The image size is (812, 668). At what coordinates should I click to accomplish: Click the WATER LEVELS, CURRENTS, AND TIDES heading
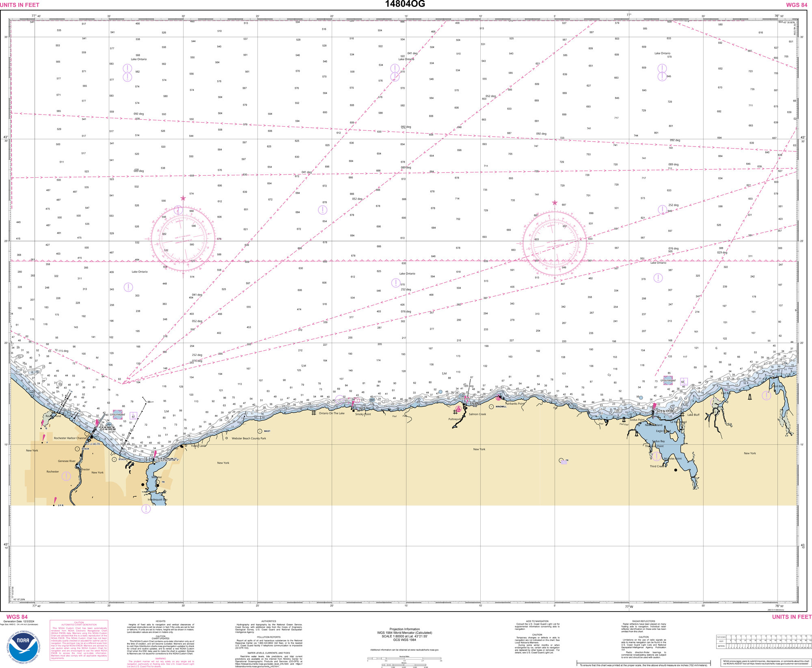[x=269, y=653]
